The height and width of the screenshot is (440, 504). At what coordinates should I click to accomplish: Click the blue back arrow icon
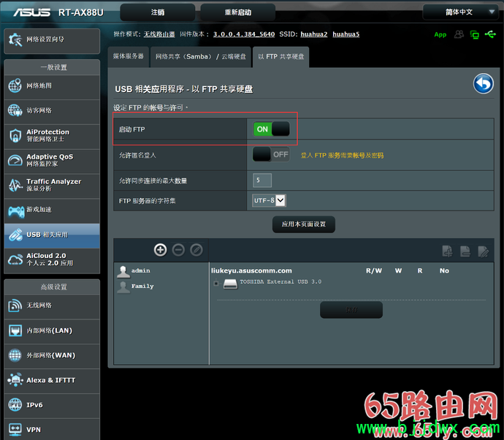coord(483,83)
